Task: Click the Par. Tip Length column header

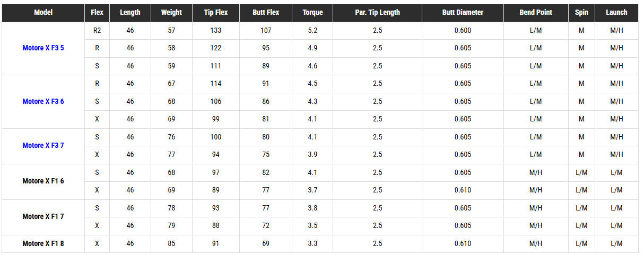Action: (x=377, y=12)
